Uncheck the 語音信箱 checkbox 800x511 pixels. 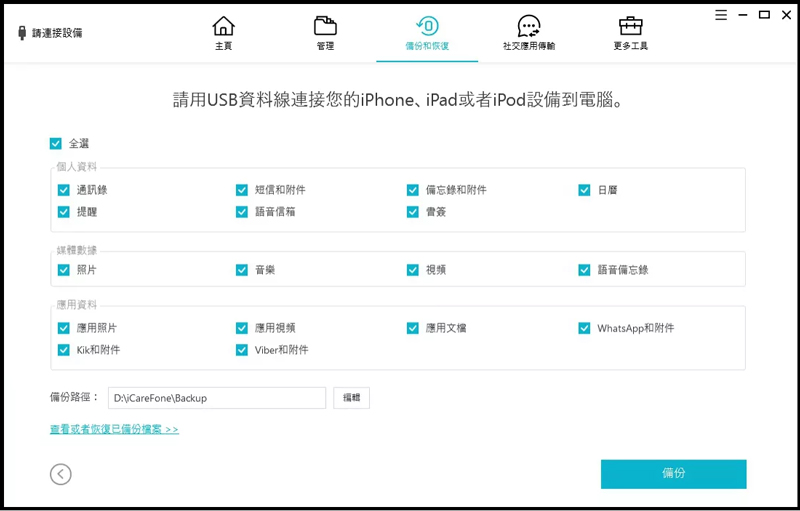click(x=242, y=212)
